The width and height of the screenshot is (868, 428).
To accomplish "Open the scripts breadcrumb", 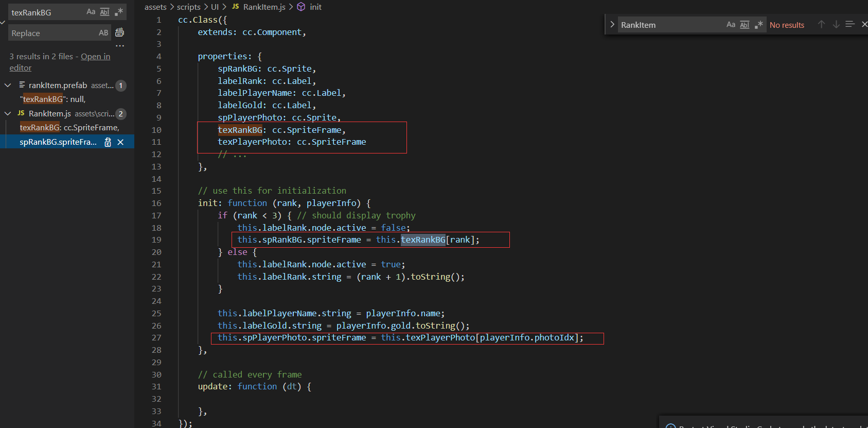I will tap(189, 7).
